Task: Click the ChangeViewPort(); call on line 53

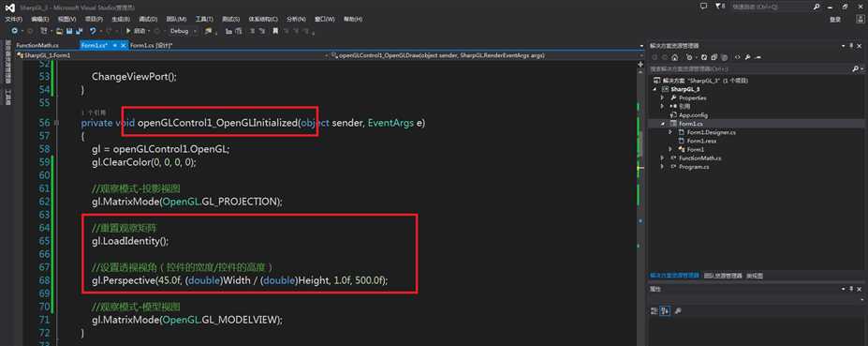Action: [x=134, y=77]
